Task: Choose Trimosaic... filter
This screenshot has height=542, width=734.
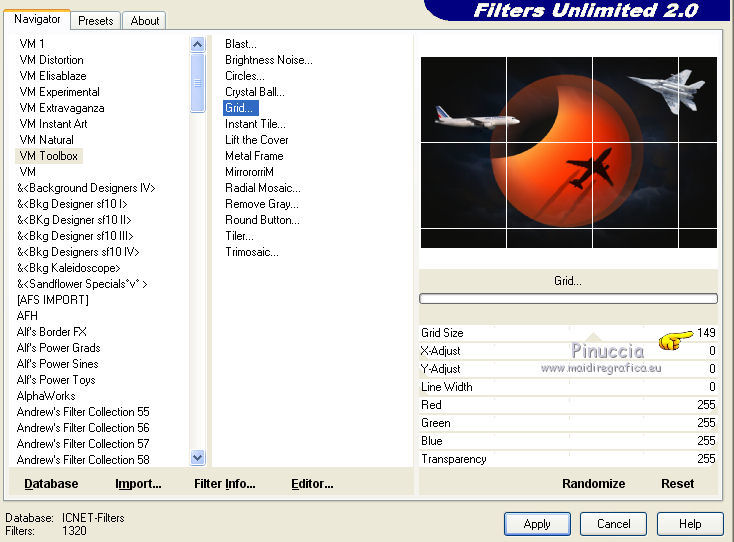Action: click(252, 252)
